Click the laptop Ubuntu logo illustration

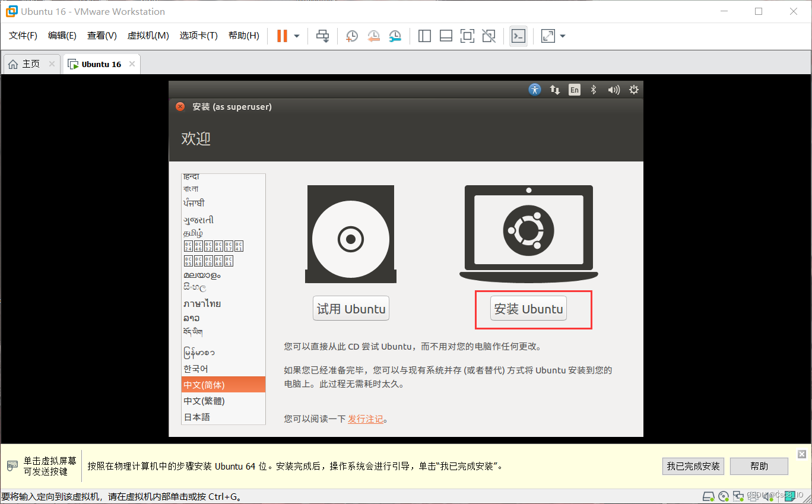[x=528, y=233]
